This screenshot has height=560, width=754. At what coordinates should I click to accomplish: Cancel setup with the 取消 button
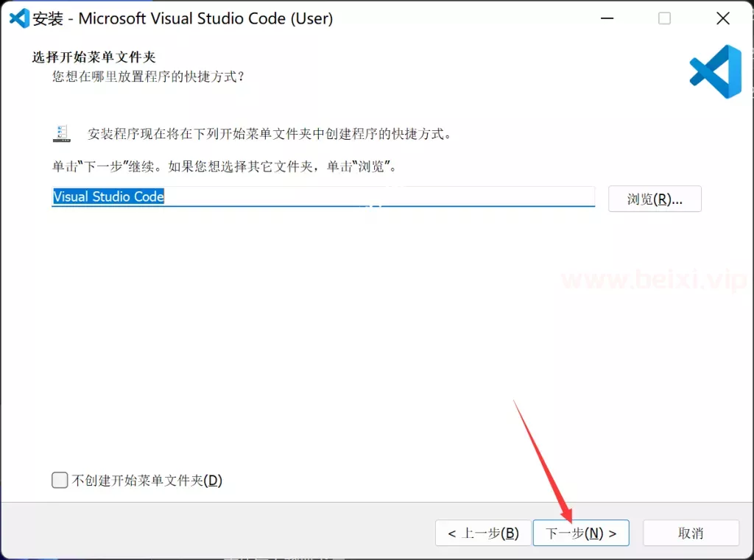click(x=691, y=533)
